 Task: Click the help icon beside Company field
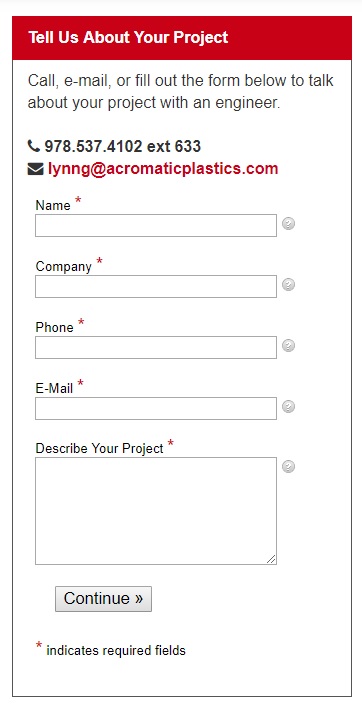288,285
